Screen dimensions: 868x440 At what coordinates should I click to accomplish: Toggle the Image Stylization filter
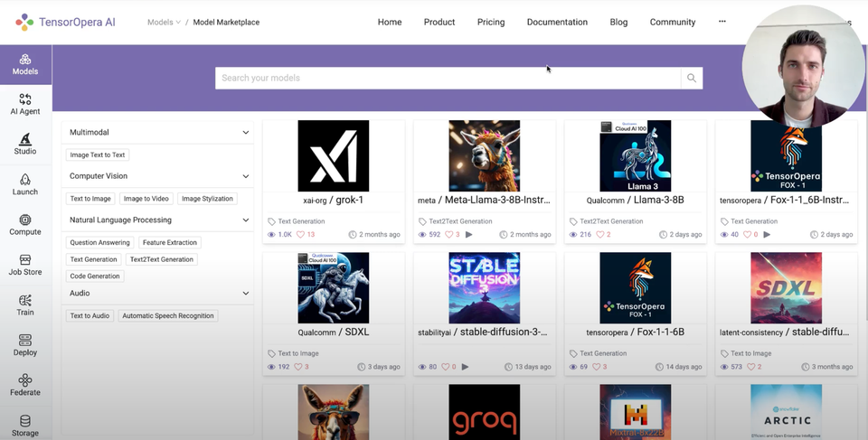[x=208, y=199]
